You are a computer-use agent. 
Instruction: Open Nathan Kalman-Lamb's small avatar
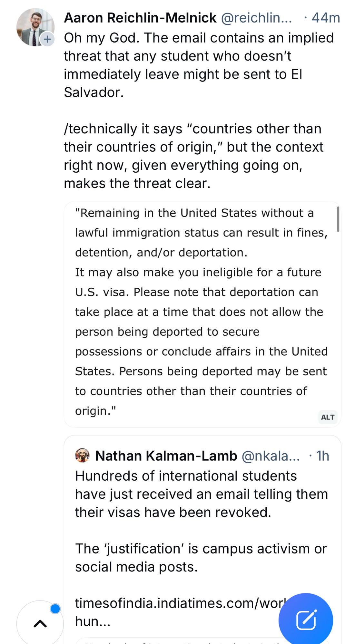point(82,456)
